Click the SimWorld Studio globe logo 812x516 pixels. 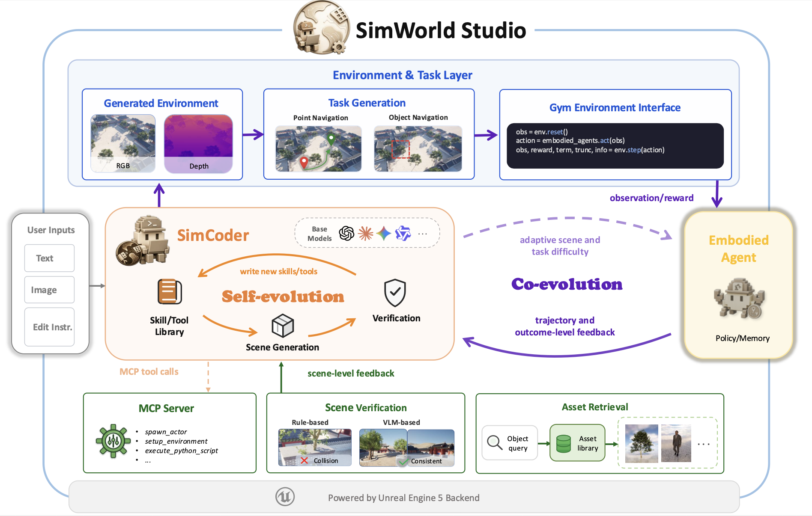coord(321,27)
